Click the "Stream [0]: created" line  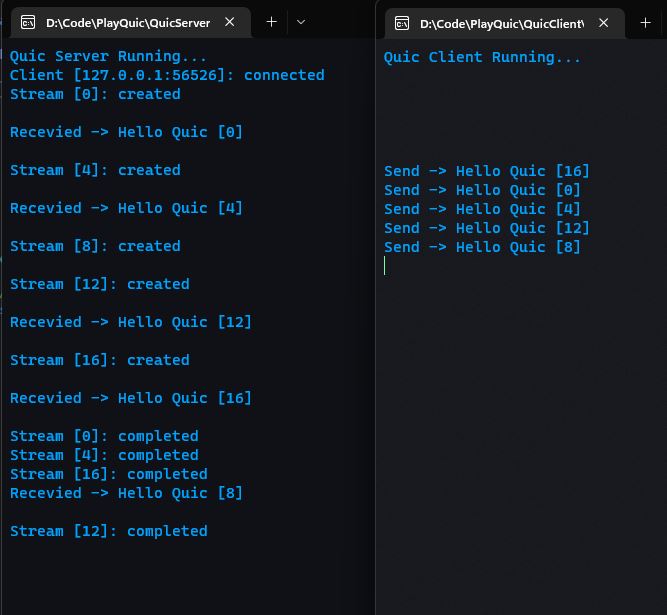pyautogui.click(x=95, y=94)
